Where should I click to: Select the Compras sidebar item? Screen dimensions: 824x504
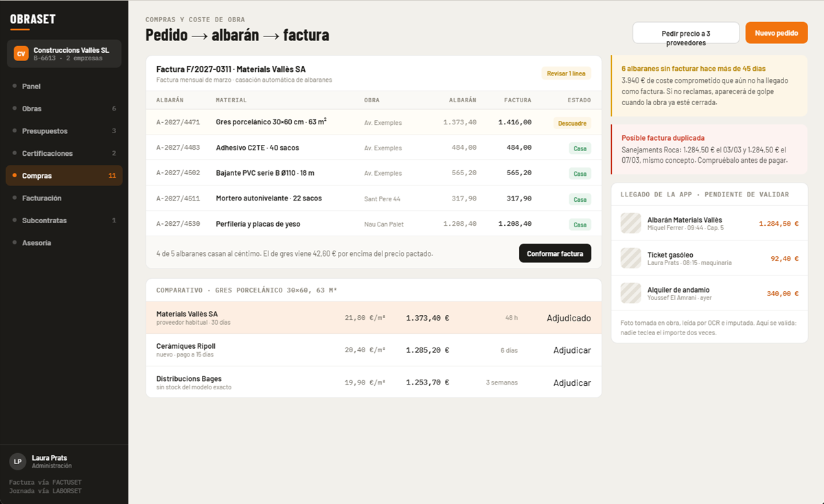click(x=64, y=176)
